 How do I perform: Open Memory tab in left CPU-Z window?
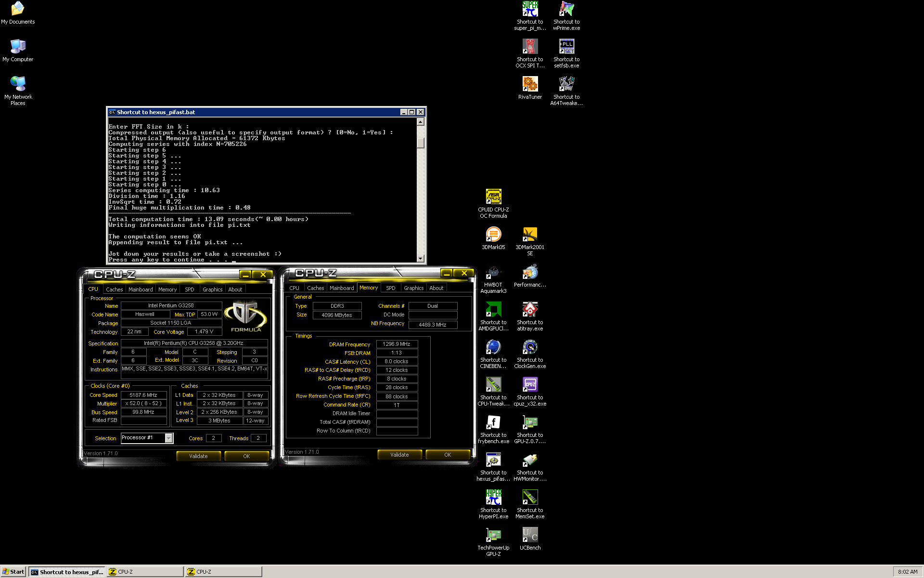coord(167,289)
